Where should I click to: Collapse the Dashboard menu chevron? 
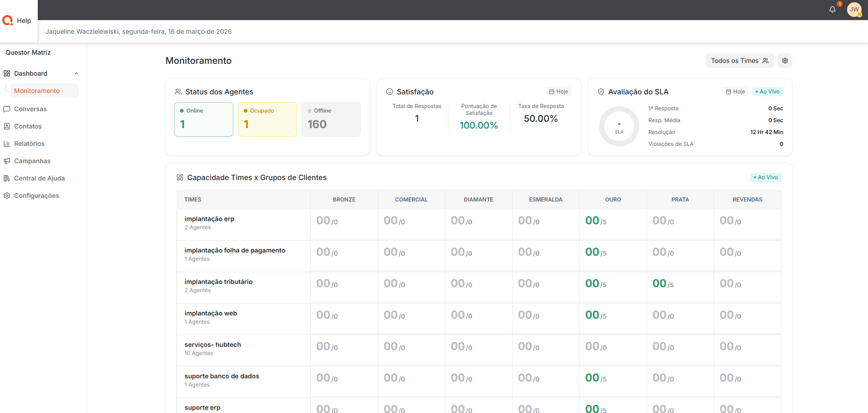[x=77, y=73]
